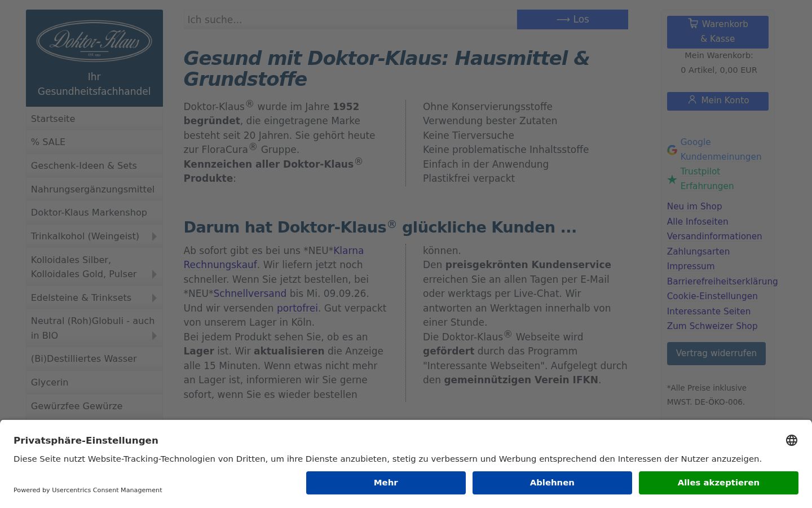Open Doktor-Klaus Markenshop menu entry
The image size is (812, 508).
[94, 213]
